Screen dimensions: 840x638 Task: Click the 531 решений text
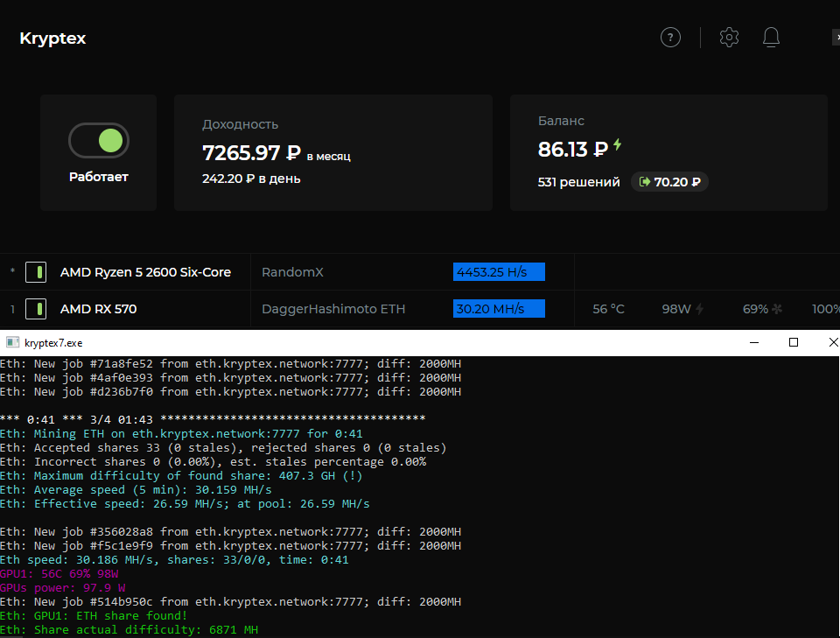click(x=578, y=182)
